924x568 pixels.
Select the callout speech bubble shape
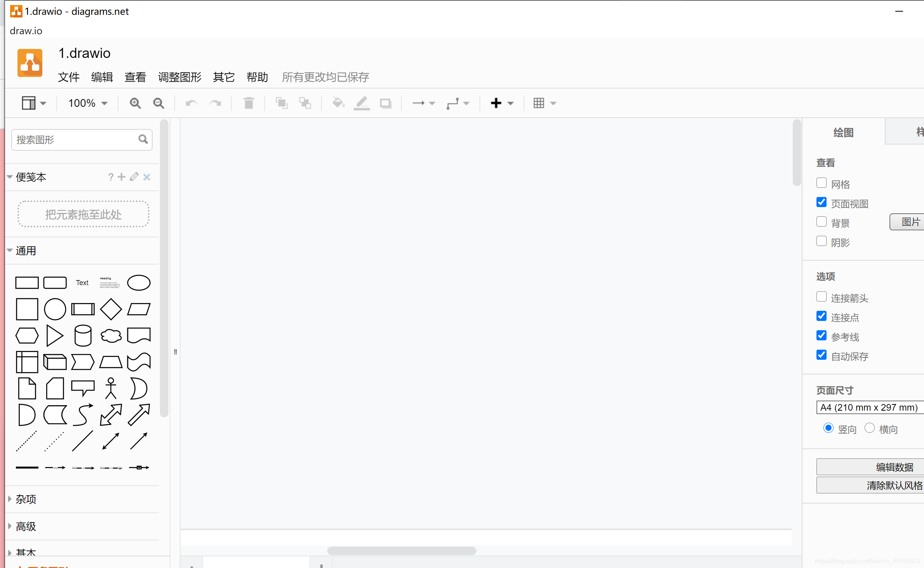click(83, 389)
